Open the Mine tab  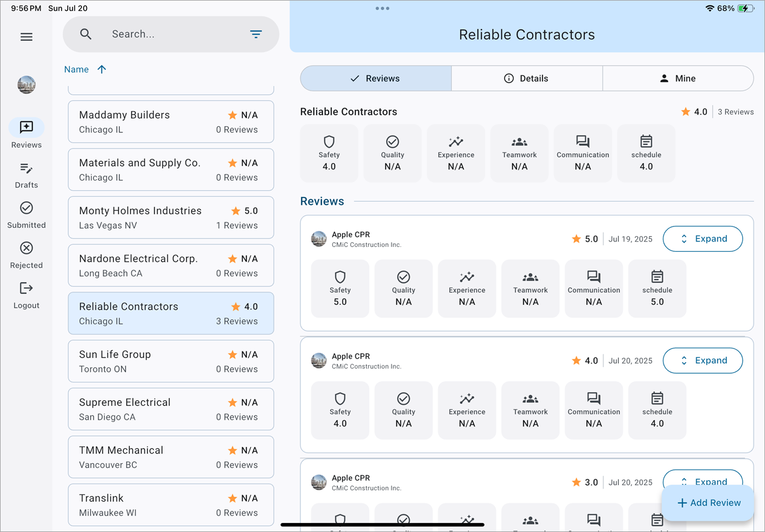pos(678,78)
